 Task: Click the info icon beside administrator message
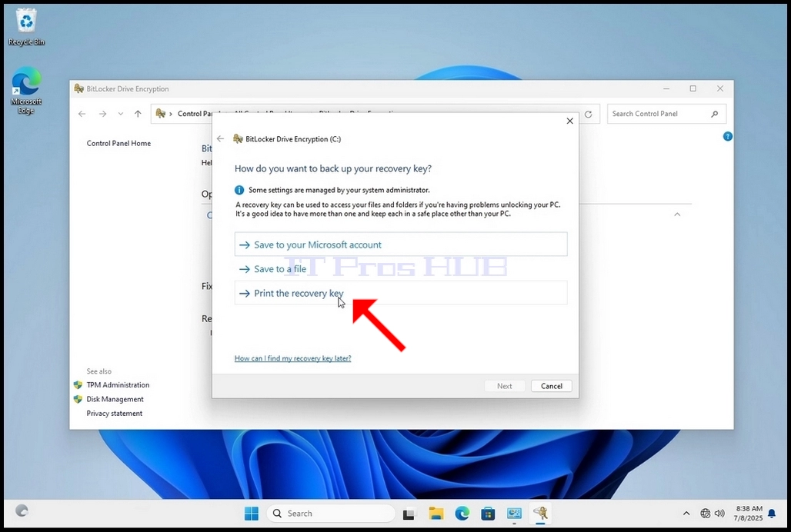coord(239,191)
